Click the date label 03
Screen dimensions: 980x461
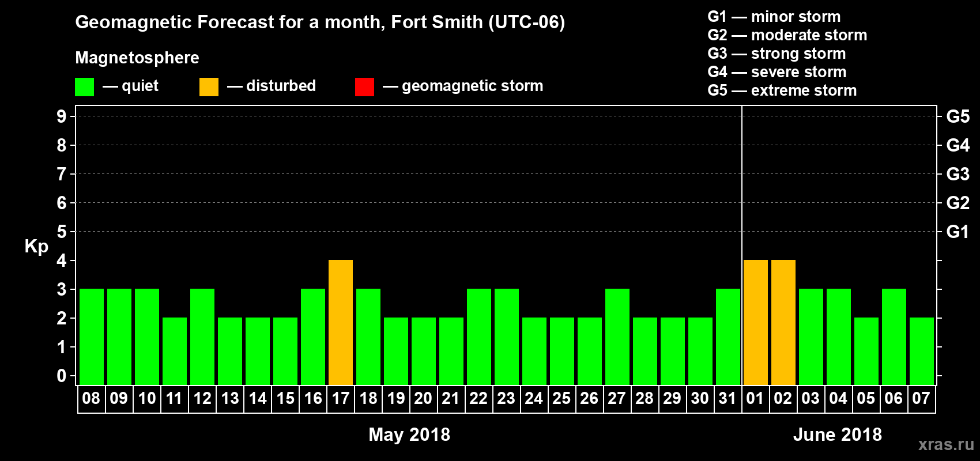pos(811,399)
